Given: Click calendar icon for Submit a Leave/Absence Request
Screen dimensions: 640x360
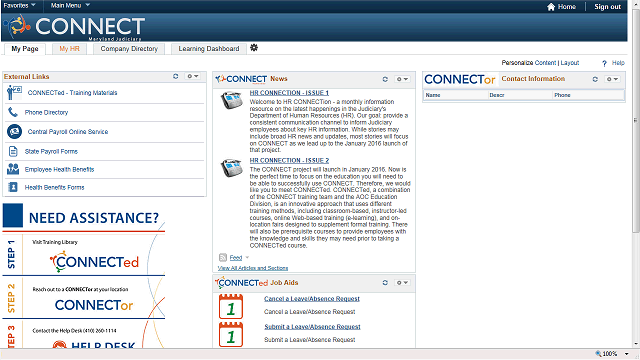Looking at the screenshot, I should tap(231, 334).
